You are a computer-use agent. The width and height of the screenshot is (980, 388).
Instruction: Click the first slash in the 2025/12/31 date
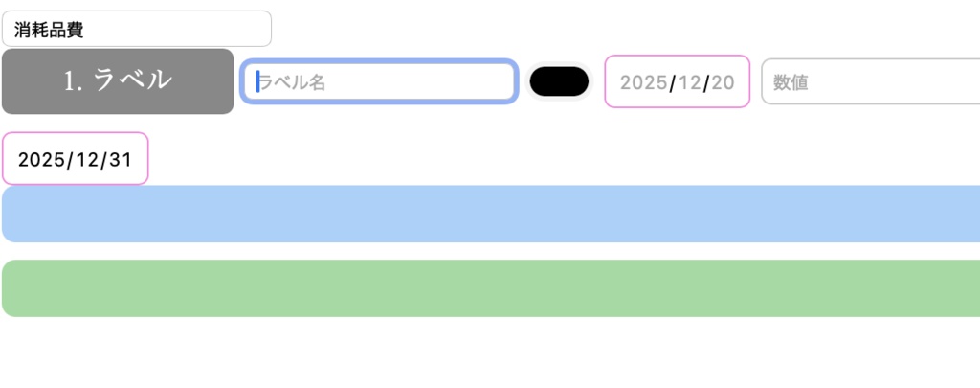click(69, 159)
